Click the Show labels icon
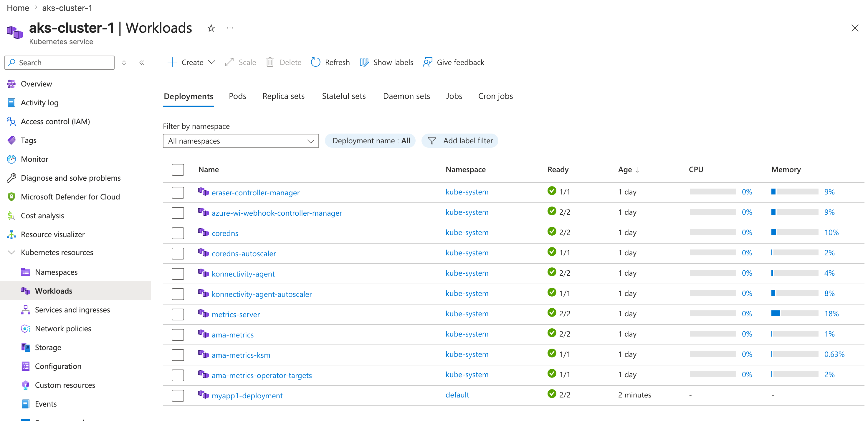Image resolution: width=868 pixels, height=421 pixels. 364,62
